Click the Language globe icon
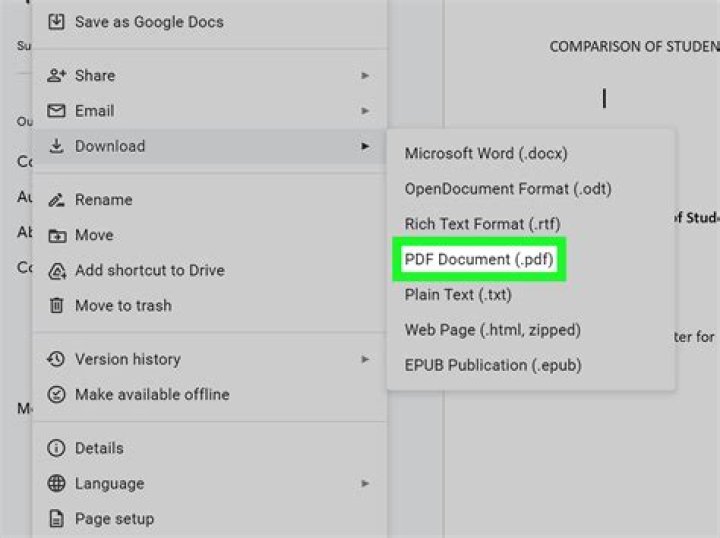 coord(57,484)
